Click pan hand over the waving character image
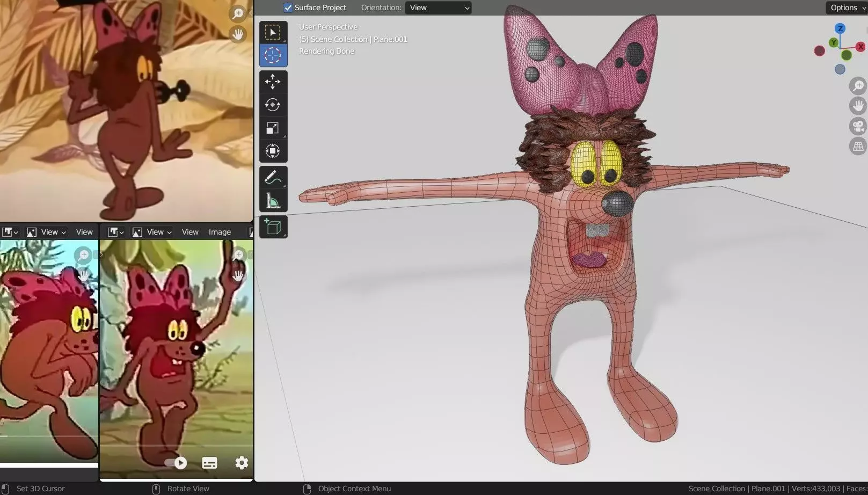This screenshot has width=868, height=495. 238,275
